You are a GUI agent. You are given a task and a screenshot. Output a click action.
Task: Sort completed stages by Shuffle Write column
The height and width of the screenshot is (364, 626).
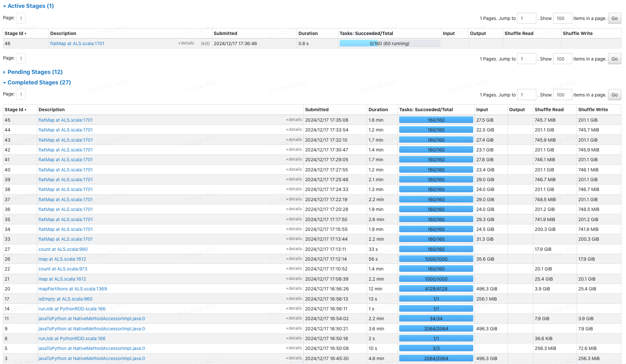(x=593, y=110)
